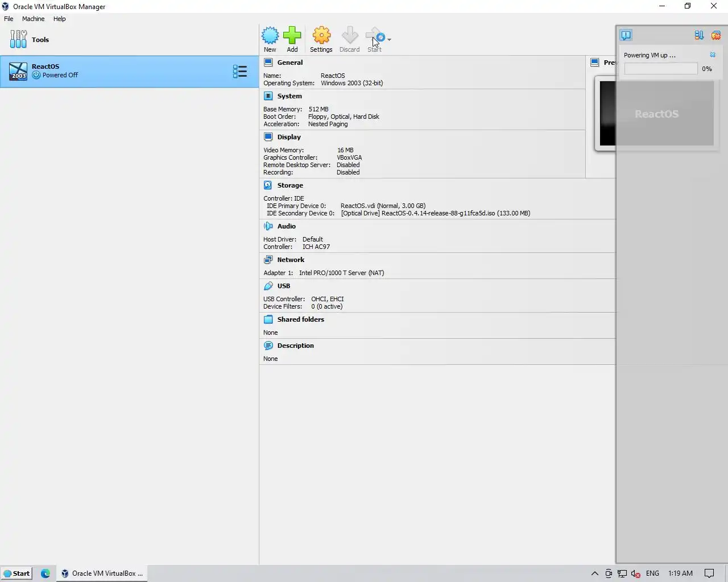Open the System settings heading link

pyautogui.click(x=289, y=96)
